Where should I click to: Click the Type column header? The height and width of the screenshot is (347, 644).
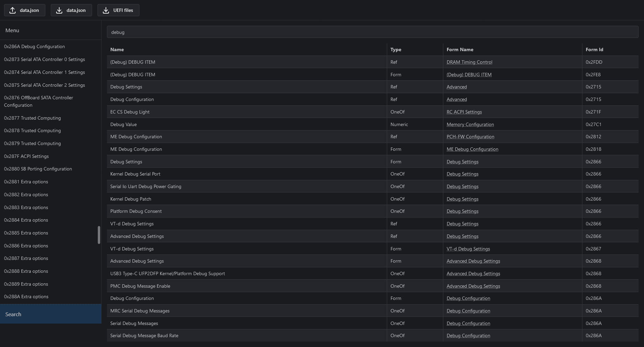pyautogui.click(x=396, y=49)
